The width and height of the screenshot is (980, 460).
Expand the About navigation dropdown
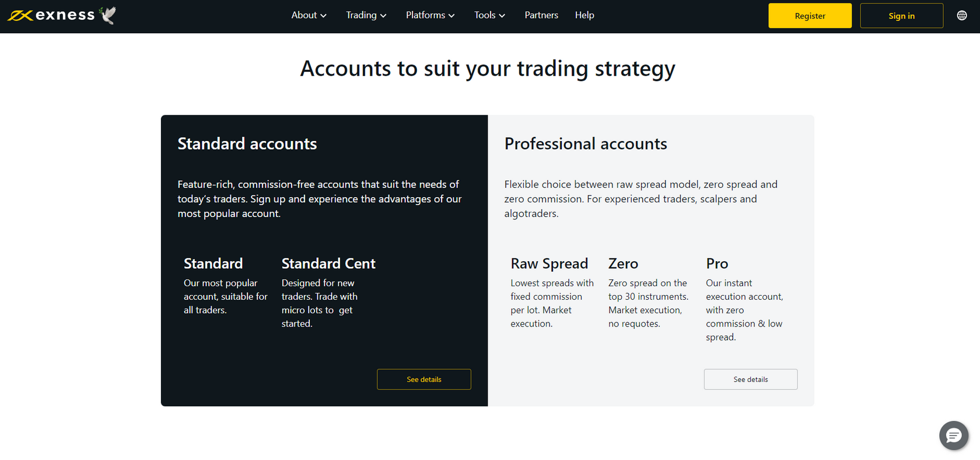tap(309, 15)
